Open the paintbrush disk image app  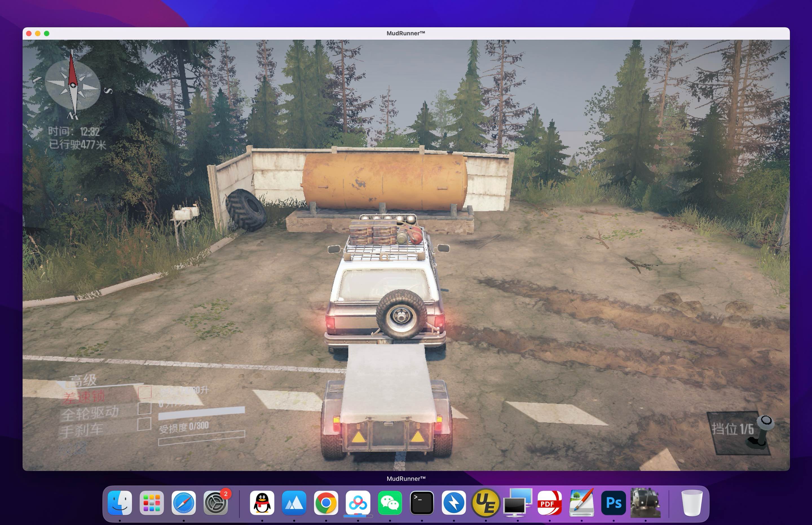(582, 503)
